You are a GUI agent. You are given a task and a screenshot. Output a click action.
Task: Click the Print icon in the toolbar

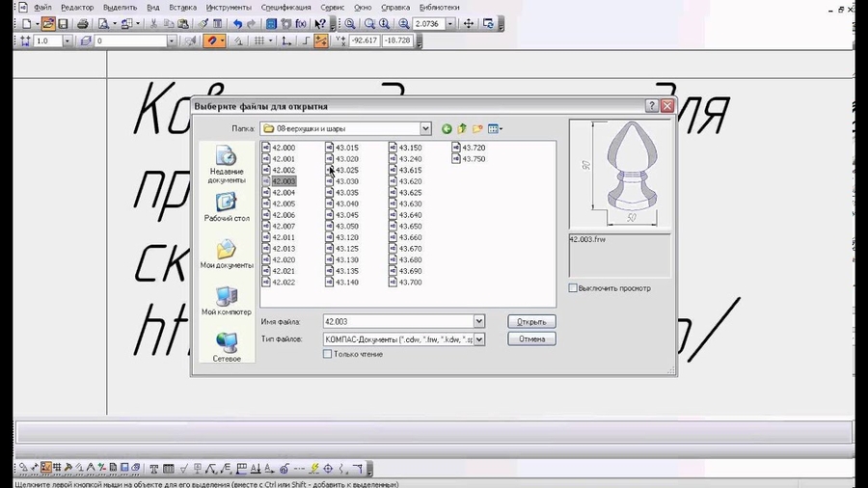(x=82, y=23)
